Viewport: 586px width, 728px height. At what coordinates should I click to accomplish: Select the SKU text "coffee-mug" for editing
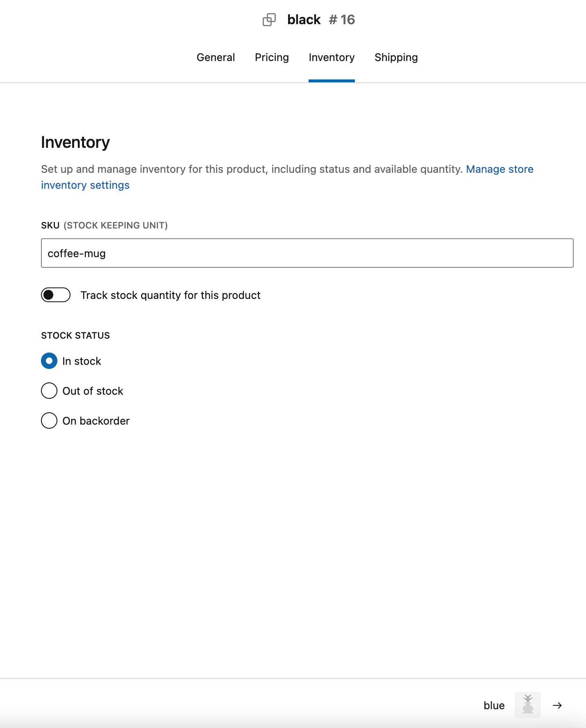[x=77, y=253]
